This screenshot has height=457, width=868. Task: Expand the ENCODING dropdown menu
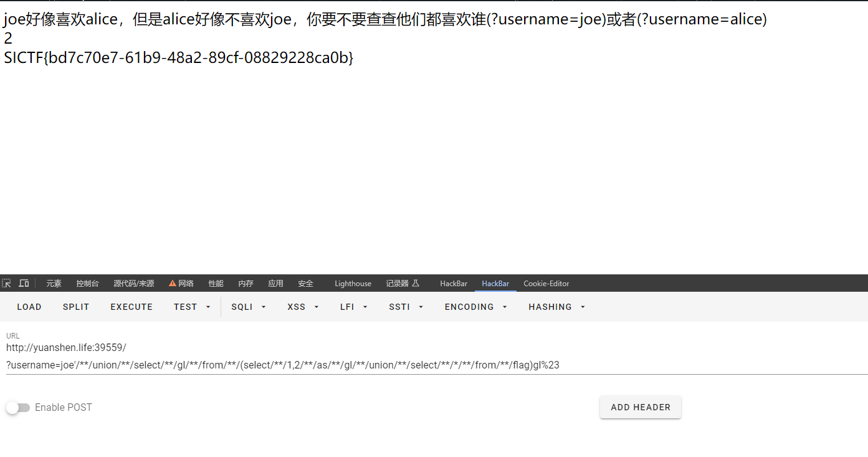click(x=476, y=307)
